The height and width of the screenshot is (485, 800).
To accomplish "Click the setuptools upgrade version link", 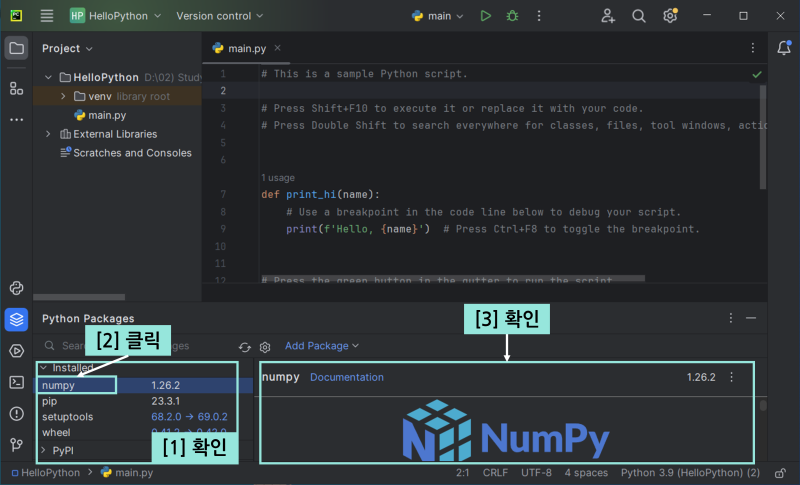I will (x=189, y=417).
